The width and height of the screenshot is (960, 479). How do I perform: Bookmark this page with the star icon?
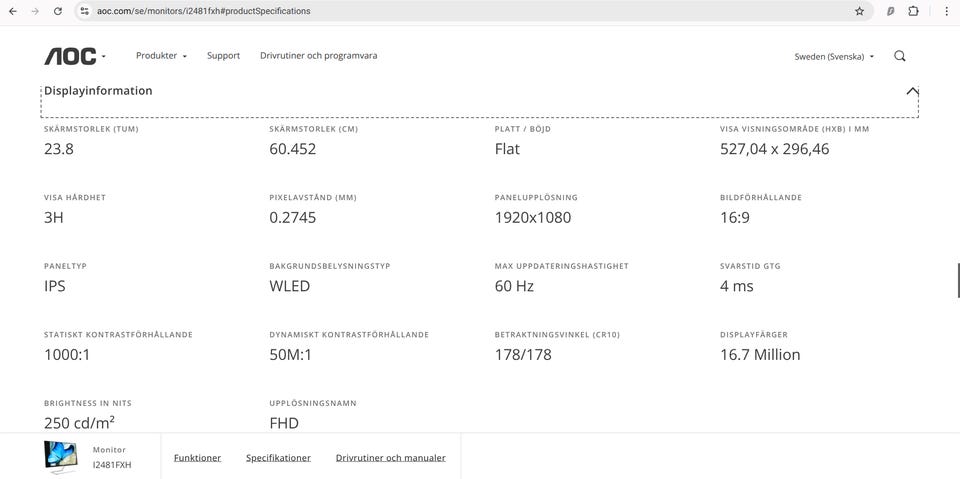pos(859,11)
